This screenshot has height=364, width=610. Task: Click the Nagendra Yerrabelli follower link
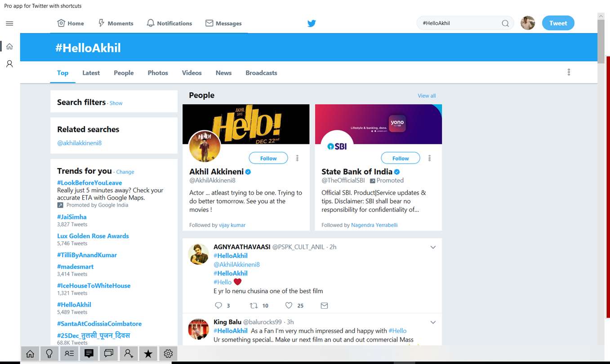click(x=374, y=225)
